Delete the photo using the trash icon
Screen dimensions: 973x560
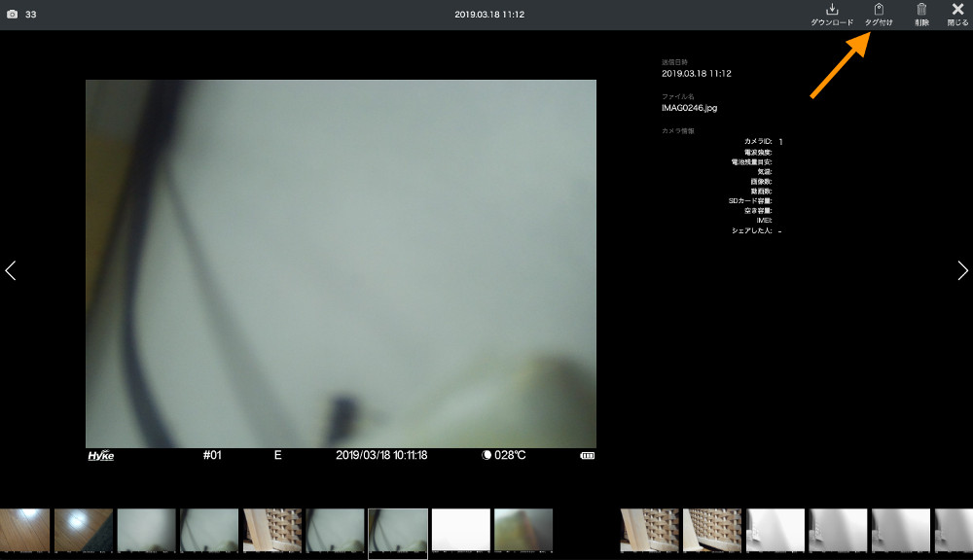point(921,14)
